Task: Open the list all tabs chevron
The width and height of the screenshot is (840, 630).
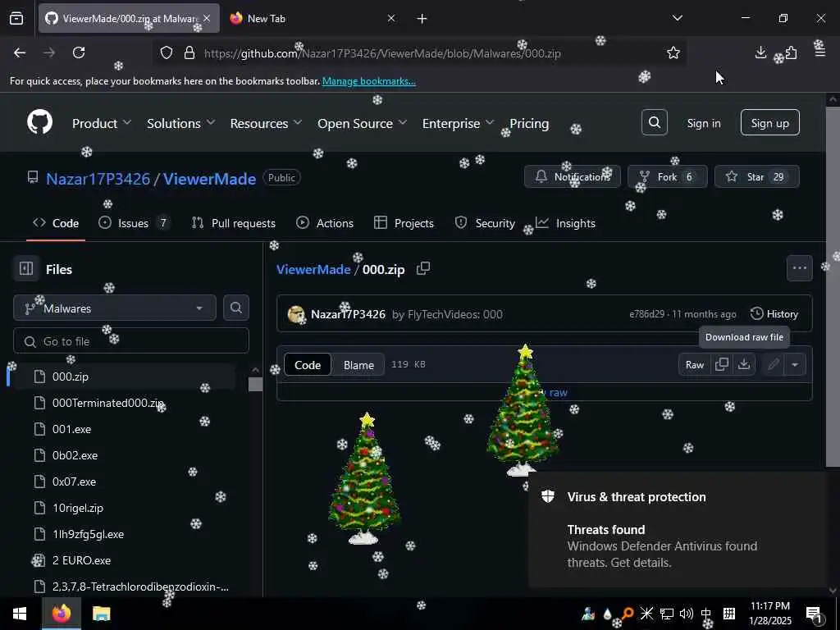Action: click(678, 18)
